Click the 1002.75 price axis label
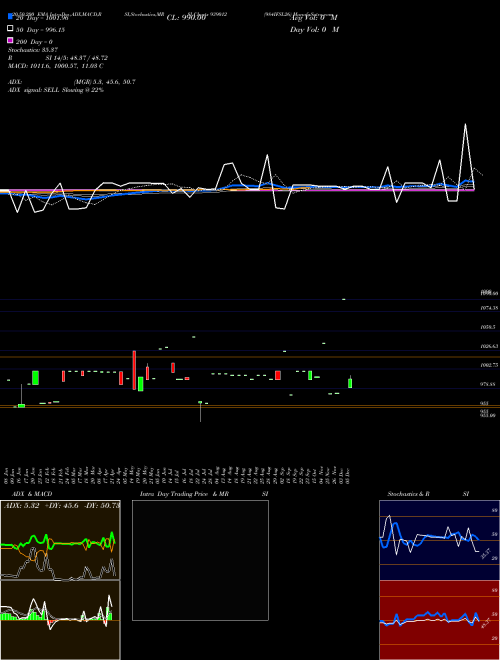The height and width of the screenshot is (660, 500). coord(489,365)
